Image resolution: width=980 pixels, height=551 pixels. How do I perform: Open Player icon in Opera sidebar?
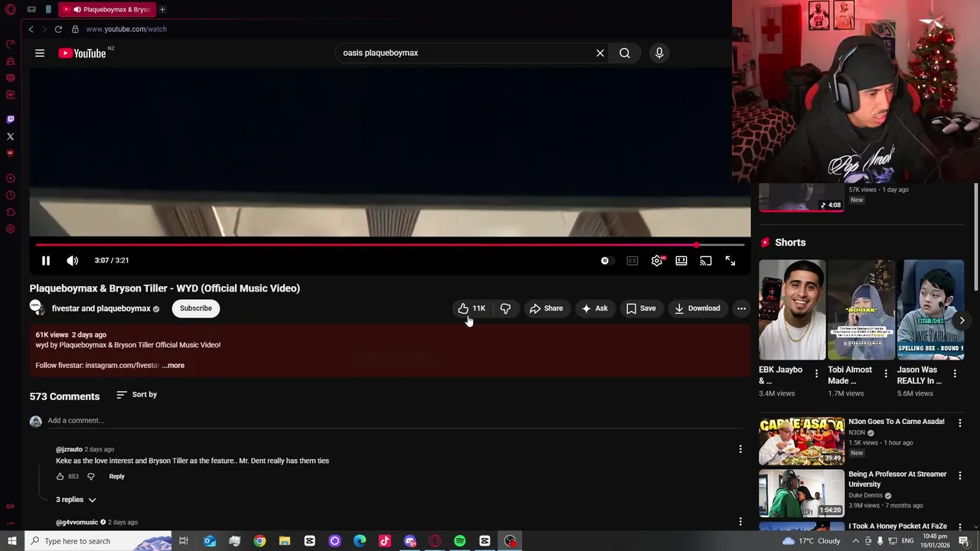[10, 178]
